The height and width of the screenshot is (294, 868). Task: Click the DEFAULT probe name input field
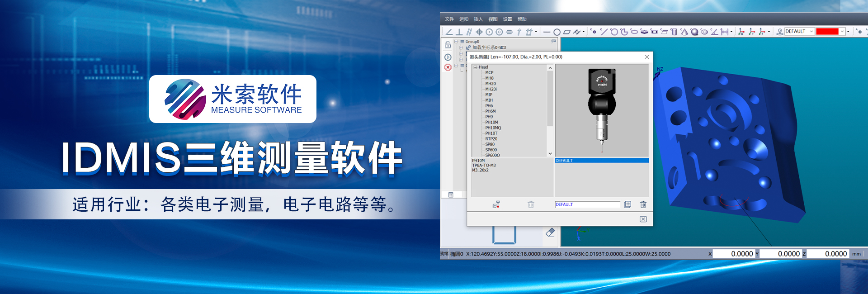(x=587, y=204)
